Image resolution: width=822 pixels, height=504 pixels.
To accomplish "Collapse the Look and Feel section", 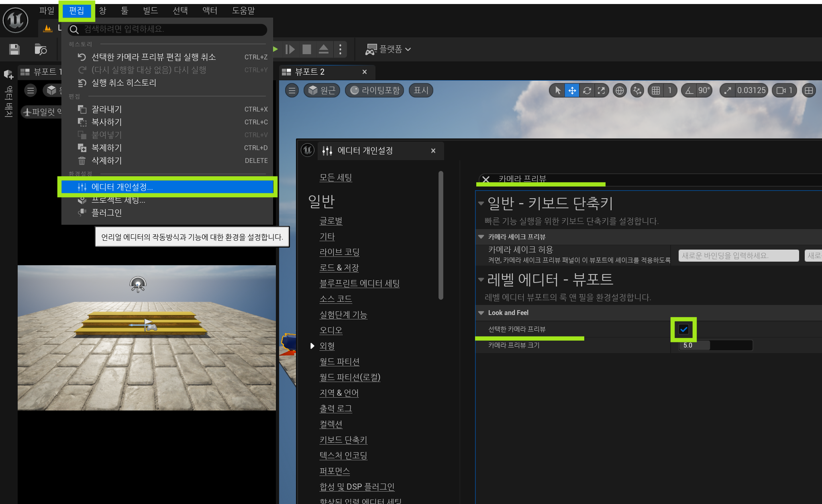I will (x=481, y=313).
